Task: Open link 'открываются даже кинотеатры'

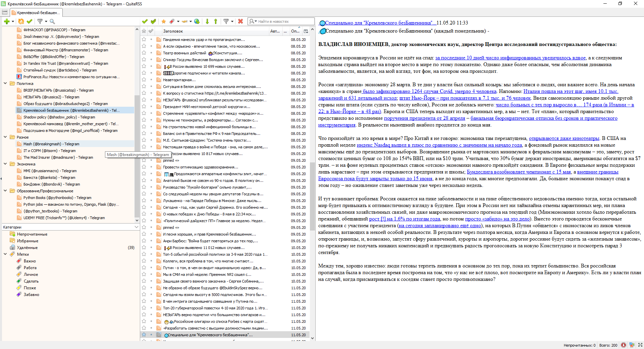Action: point(564,138)
